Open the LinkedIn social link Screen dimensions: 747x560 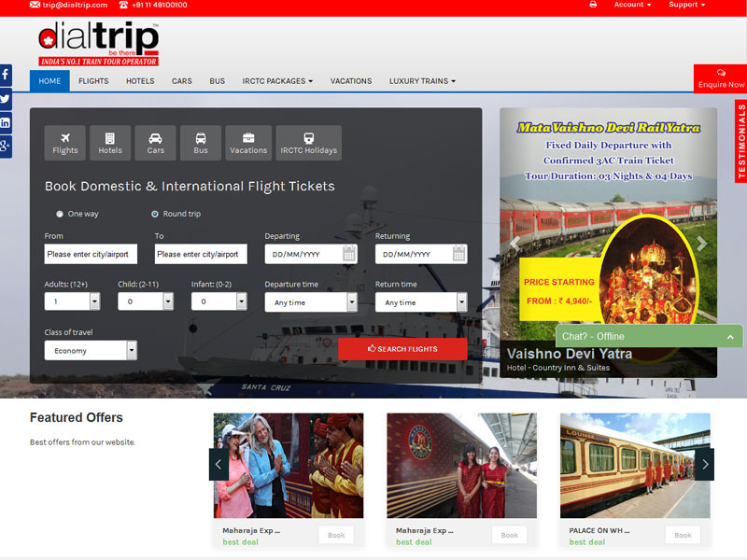[6, 123]
